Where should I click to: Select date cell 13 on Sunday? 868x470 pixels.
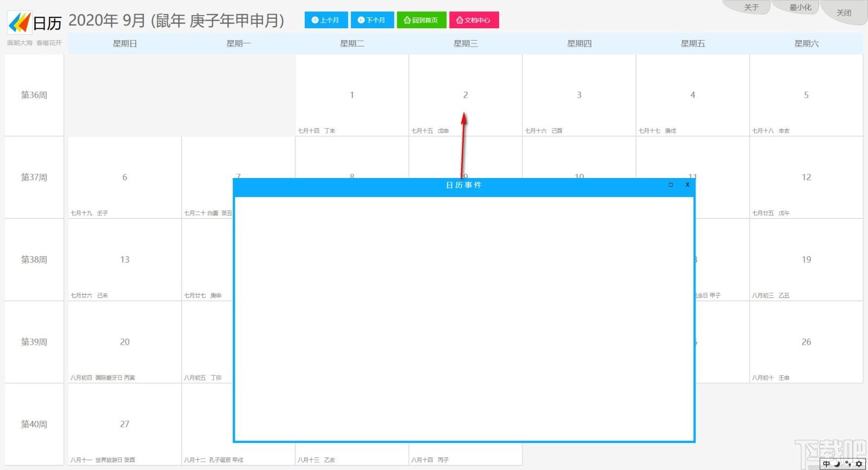pyautogui.click(x=125, y=259)
